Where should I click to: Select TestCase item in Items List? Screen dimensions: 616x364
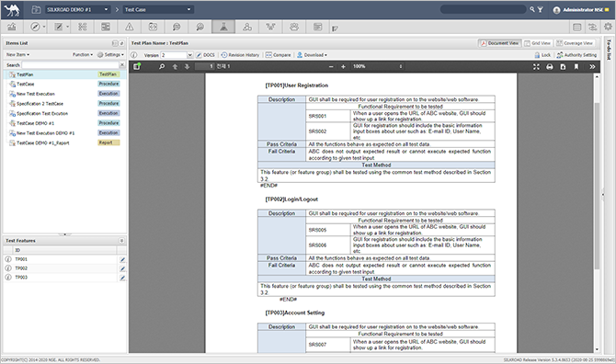coord(64,84)
